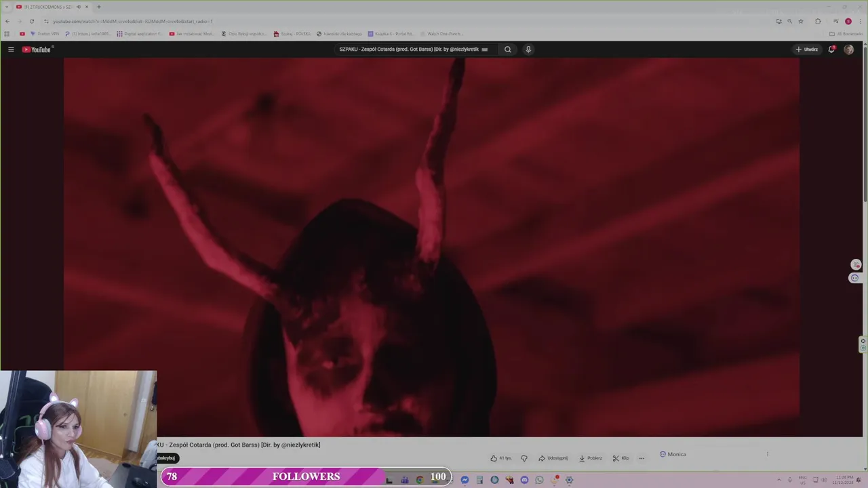
Task: Open the Utwórz create button
Action: (x=807, y=49)
